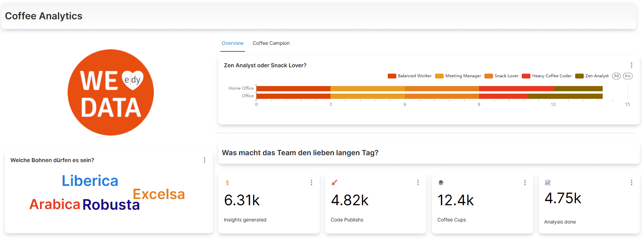
Task: Open the bean word cloud three-dot menu
Action: [x=205, y=160]
